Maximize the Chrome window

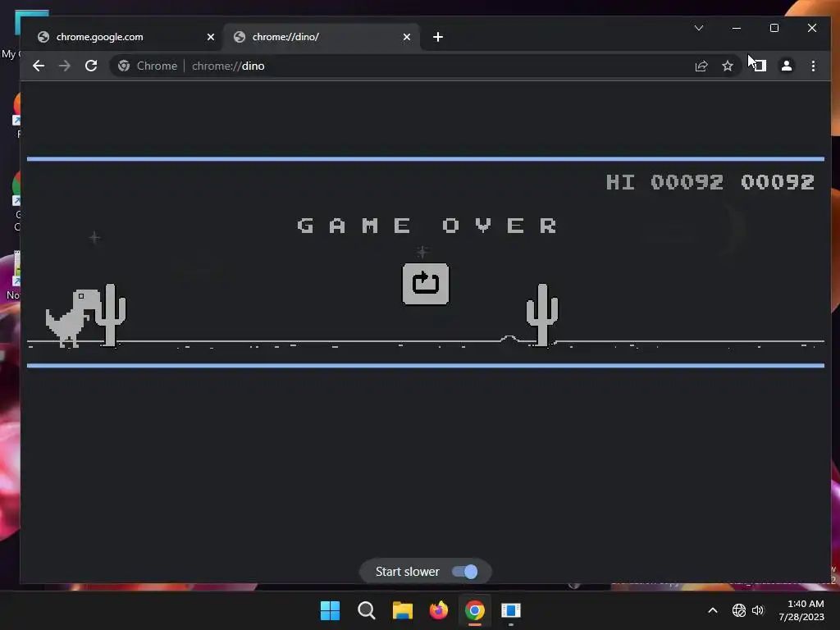tap(774, 28)
